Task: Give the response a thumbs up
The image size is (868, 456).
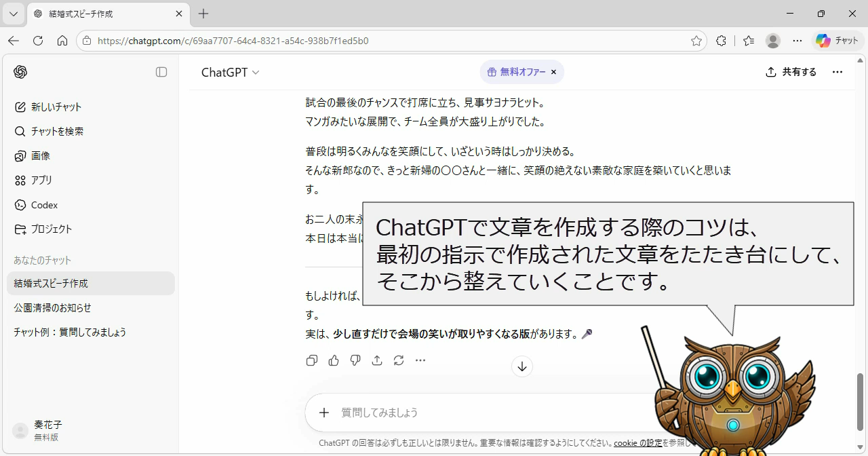Action: (333, 360)
